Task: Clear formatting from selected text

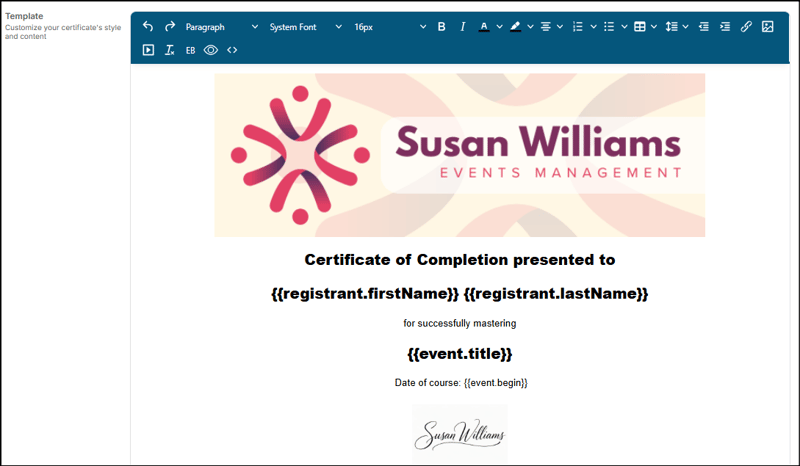Action: click(x=169, y=50)
